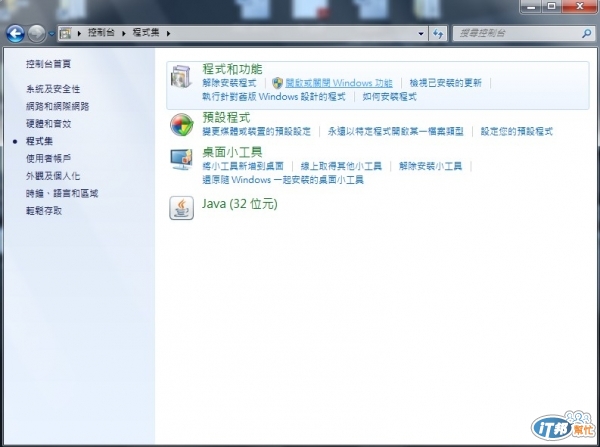Image resolution: width=600 pixels, height=447 pixels.
Task: Open 硬體和音效 category in the sidebar
Action: coord(48,124)
